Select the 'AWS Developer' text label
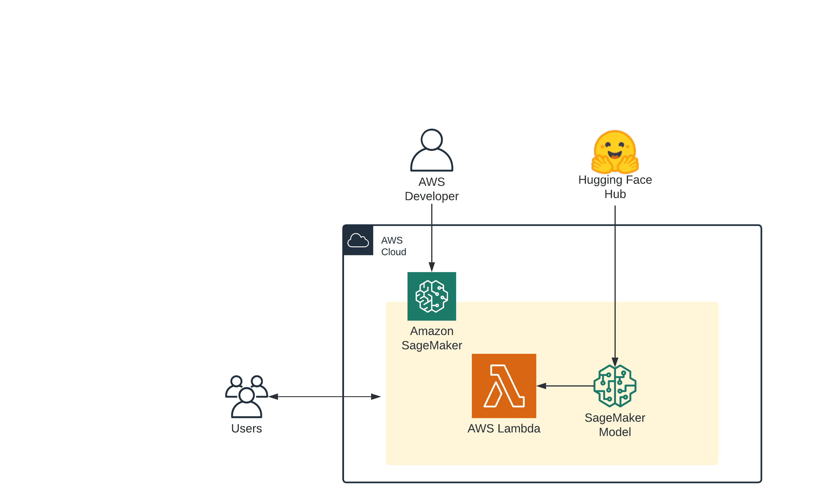Viewport: 821px width, 504px height. pos(431,189)
